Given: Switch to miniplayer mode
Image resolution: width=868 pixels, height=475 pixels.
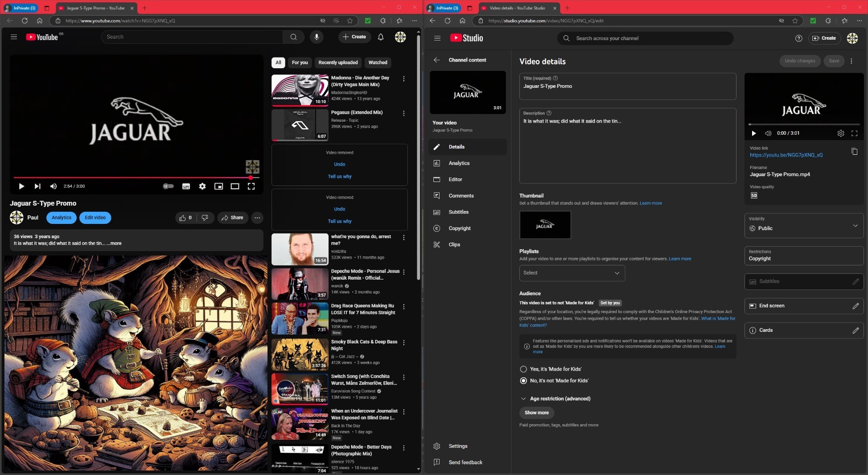Looking at the screenshot, I should (218, 186).
